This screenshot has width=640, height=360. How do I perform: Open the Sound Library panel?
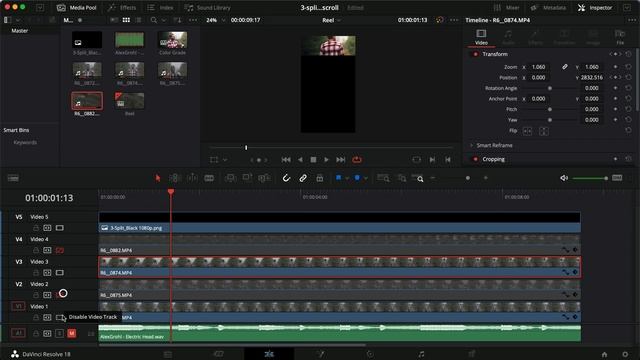pyautogui.click(x=207, y=7)
